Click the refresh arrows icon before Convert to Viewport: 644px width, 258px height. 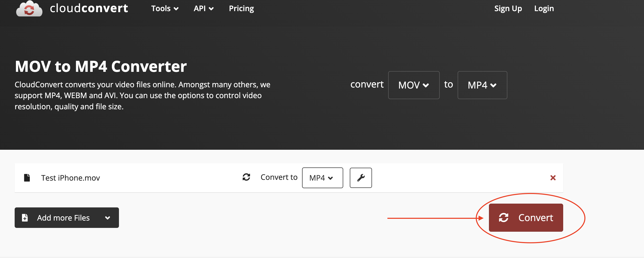[x=246, y=177]
